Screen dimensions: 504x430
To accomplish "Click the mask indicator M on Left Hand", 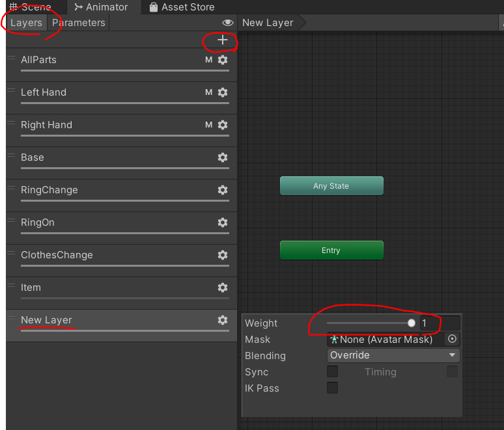I will [x=208, y=92].
